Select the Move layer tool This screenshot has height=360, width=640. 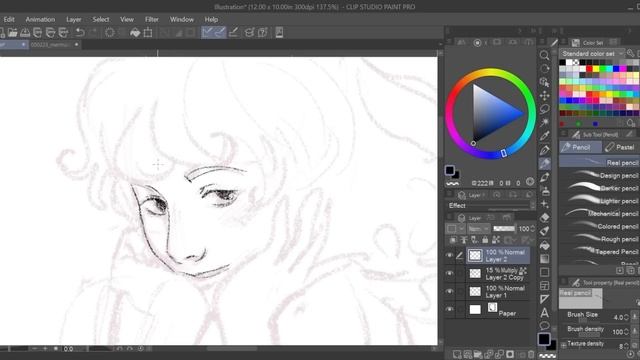pyautogui.click(x=544, y=96)
